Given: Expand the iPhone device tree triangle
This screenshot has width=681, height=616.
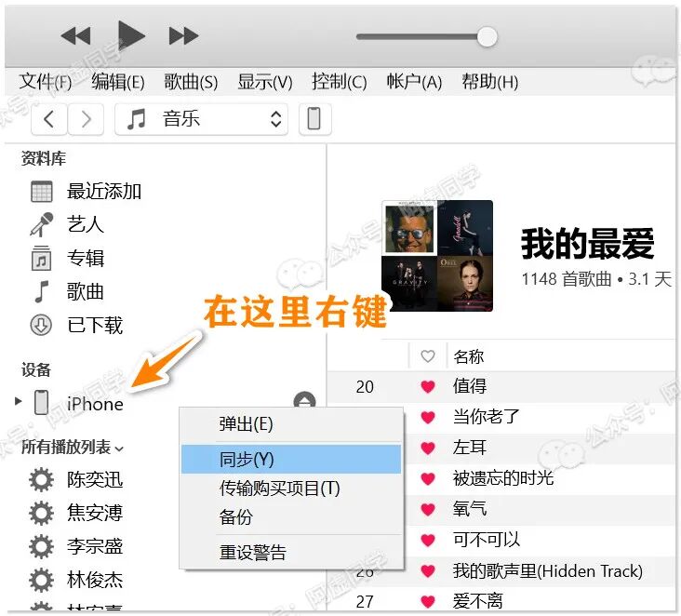Looking at the screenshot, I should click(x=18, y=401).
